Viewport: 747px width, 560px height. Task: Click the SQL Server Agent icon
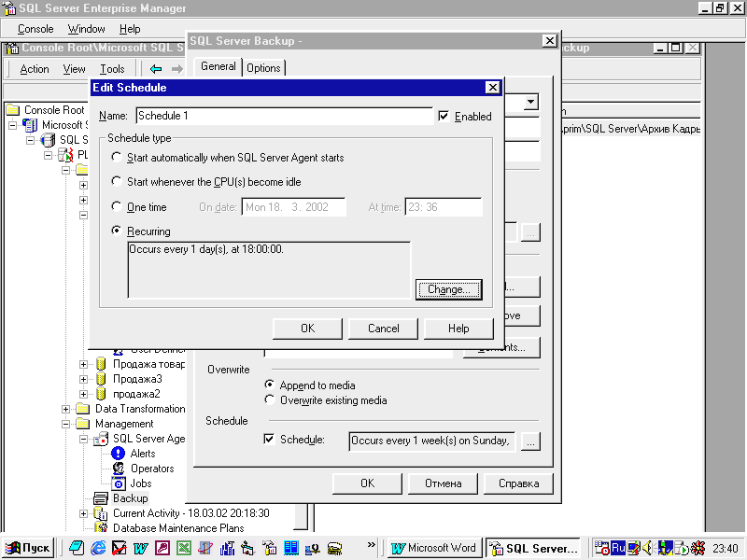[x=101, y=439]
